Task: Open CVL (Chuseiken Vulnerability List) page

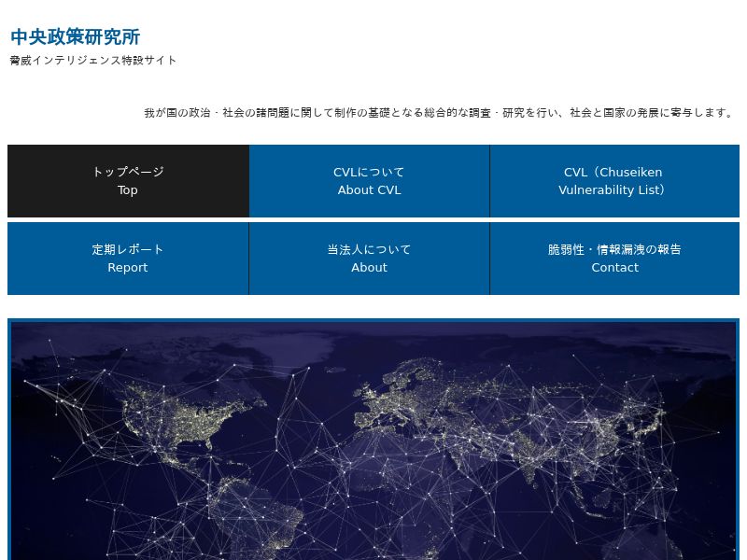Action: coord(613,173)
